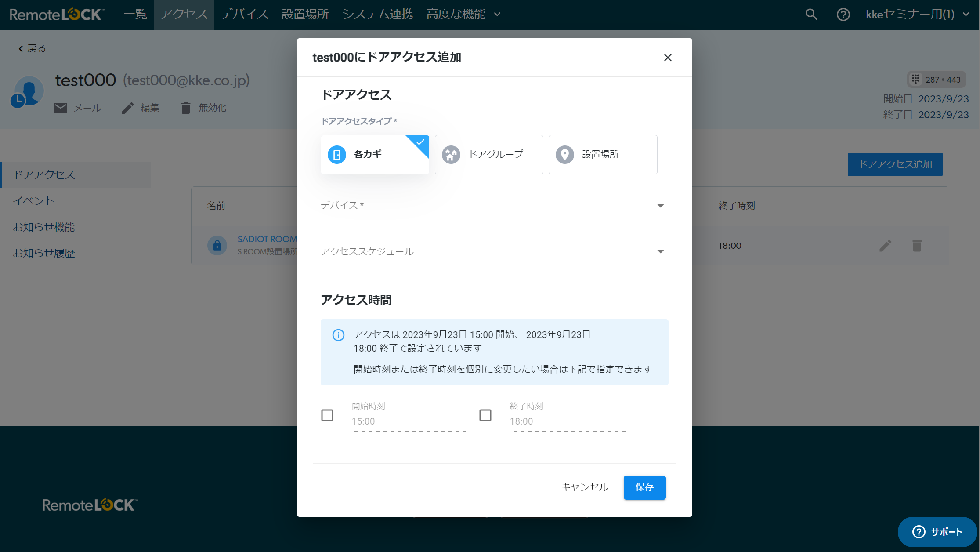Viewport: 980px width, 552px height.
Task: Open the アクセススケジュール dropdown
Action: click(x=495, y=251)
